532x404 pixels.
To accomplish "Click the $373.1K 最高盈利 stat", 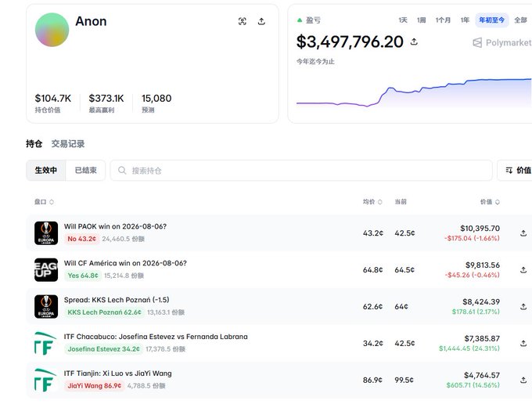I will (106, 103).
